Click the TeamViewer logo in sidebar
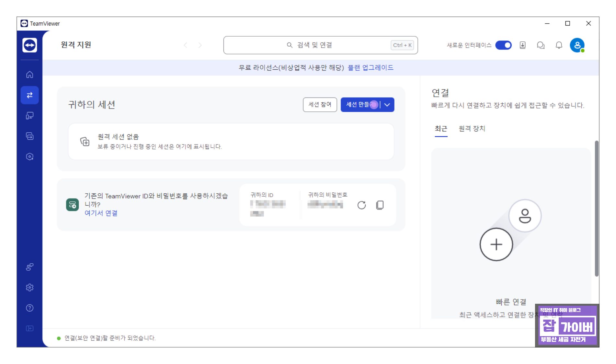This screenshot has height=364, width=616. [x=29, y=45]
